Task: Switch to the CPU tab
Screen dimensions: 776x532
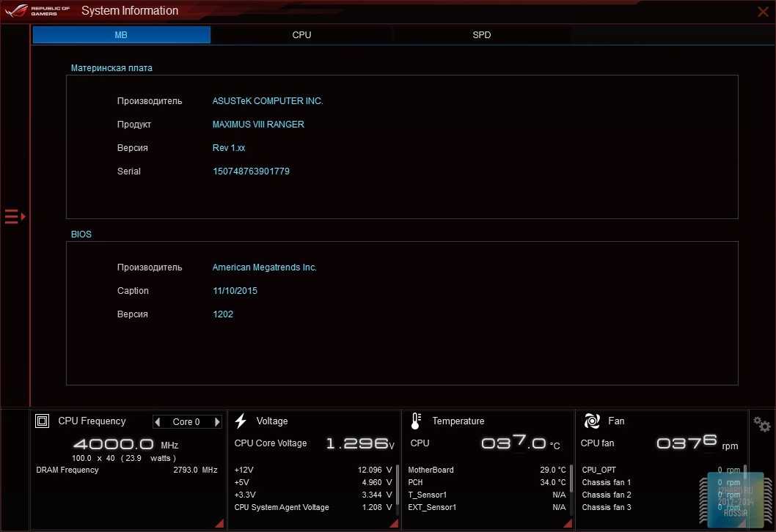Action: pos(301,35)
